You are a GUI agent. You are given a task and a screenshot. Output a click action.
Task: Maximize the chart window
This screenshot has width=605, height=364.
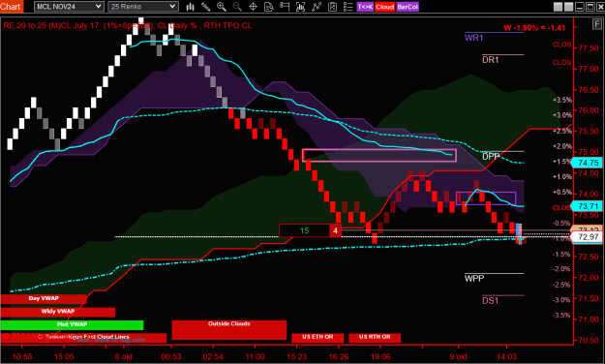pos(590,7)
